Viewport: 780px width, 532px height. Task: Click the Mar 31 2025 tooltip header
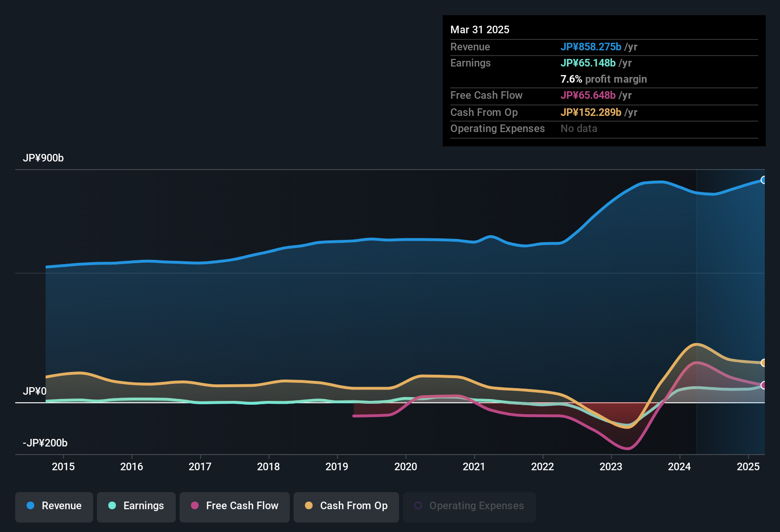coord(480,30)
